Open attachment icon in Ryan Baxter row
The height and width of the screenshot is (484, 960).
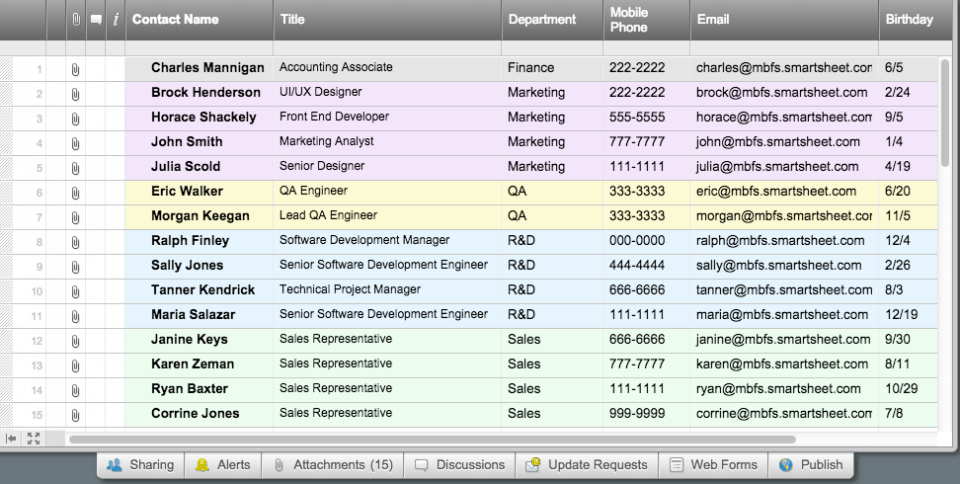[x=75, y=390]
